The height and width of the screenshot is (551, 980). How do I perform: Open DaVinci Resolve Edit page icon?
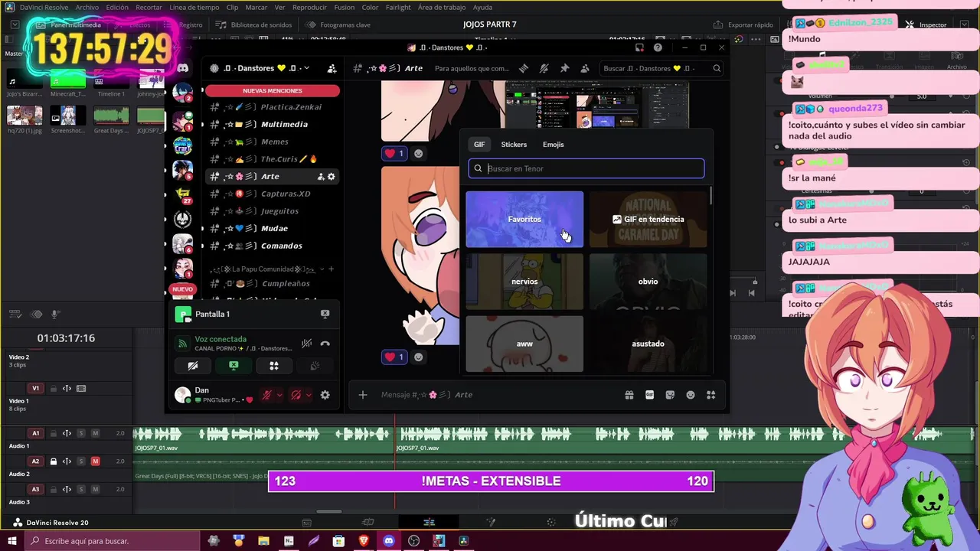pyautogui.click(x=429, y=523)
